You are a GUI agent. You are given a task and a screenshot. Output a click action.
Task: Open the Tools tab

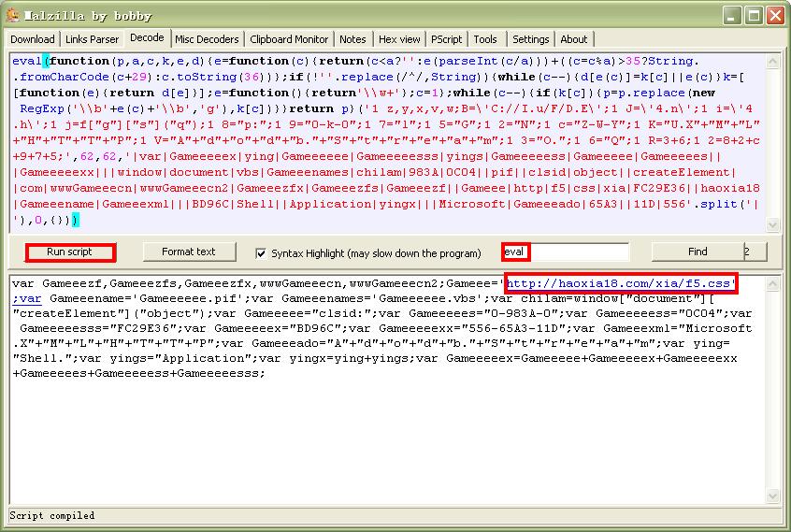(484, 39)
